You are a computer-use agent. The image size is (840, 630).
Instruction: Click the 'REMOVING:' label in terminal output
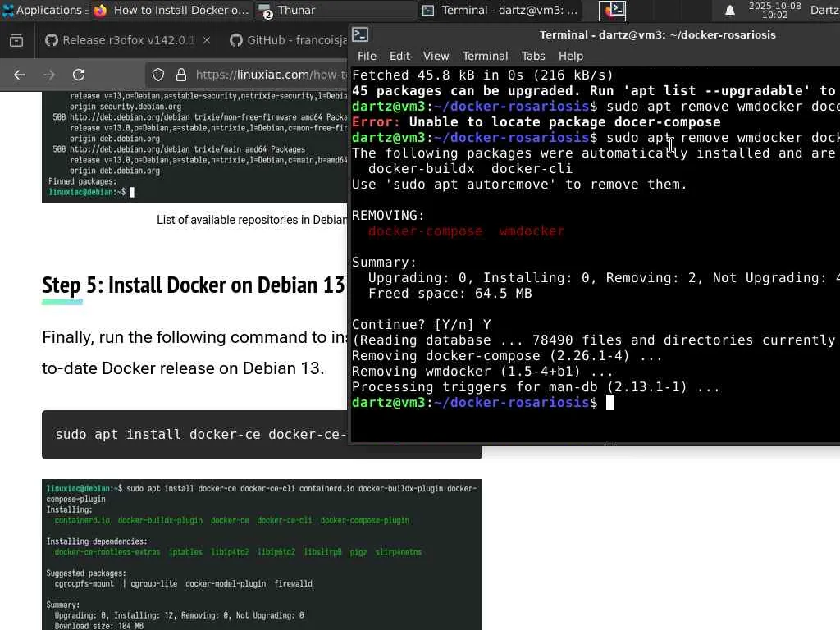click(388, 216)
